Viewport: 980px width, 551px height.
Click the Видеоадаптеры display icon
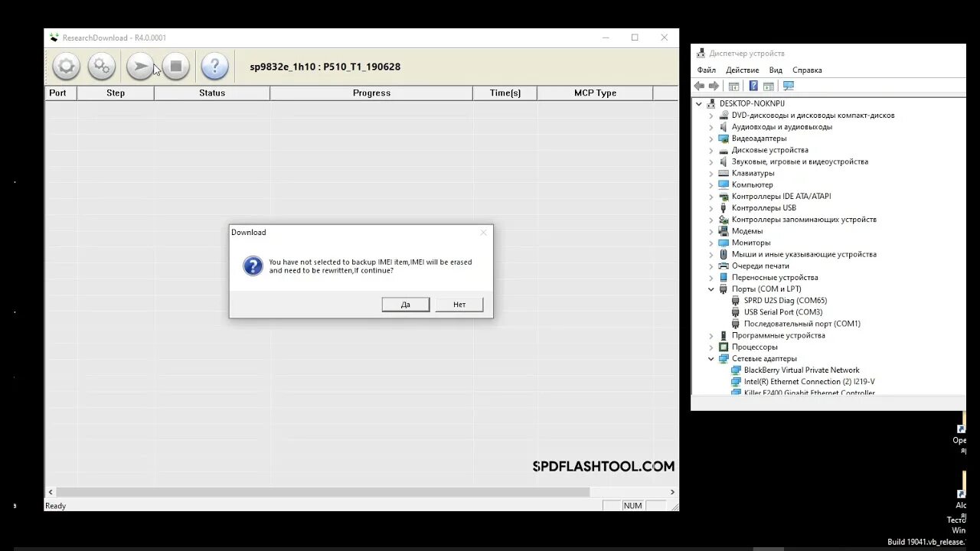pos(724,139)
